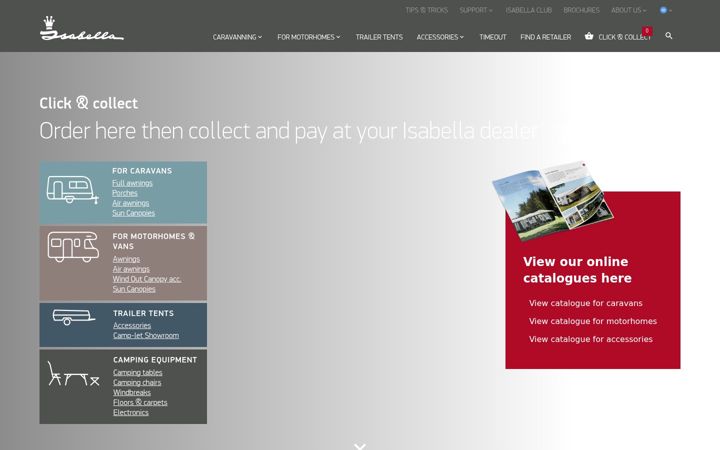Open Electronics link
The width and height of the screenshot is (720, 450).
(x=131, y=412)
